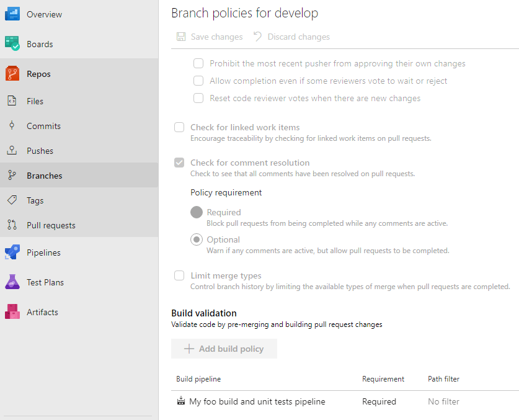The width and height of the screenshot is (519, 420).
Task: Click Discard changes
Action: tap(291, 37)
